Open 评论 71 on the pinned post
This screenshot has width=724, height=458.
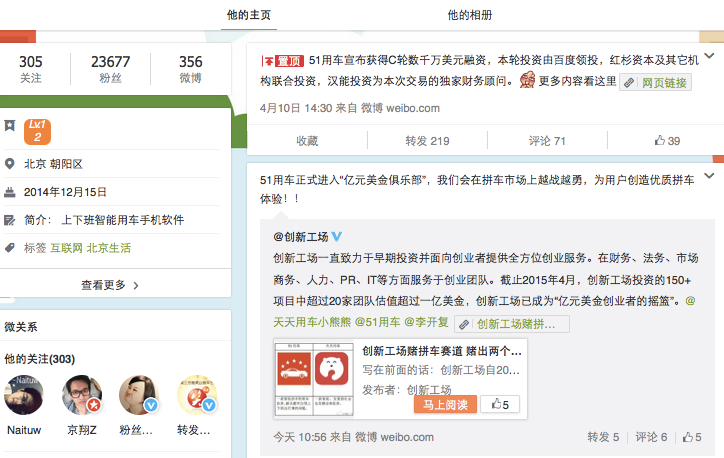coord(547,140)
